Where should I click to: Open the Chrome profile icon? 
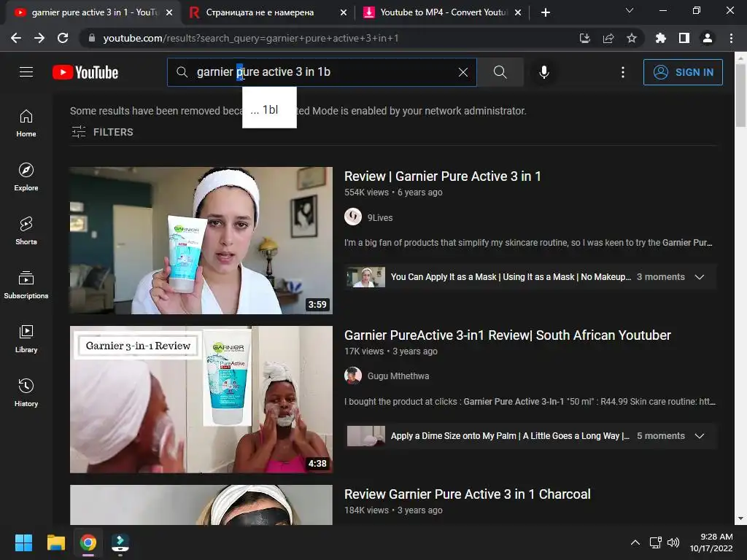click(708, 38)
